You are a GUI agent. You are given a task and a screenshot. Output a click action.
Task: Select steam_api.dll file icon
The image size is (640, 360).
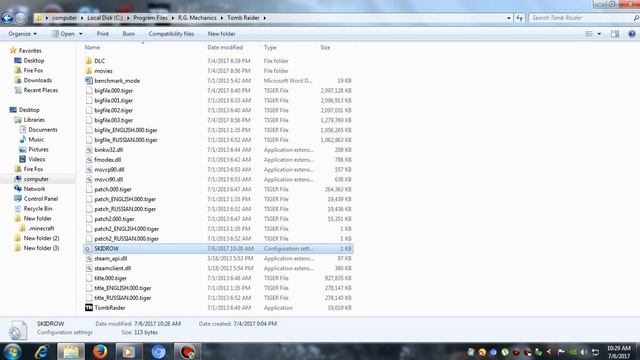89,258
